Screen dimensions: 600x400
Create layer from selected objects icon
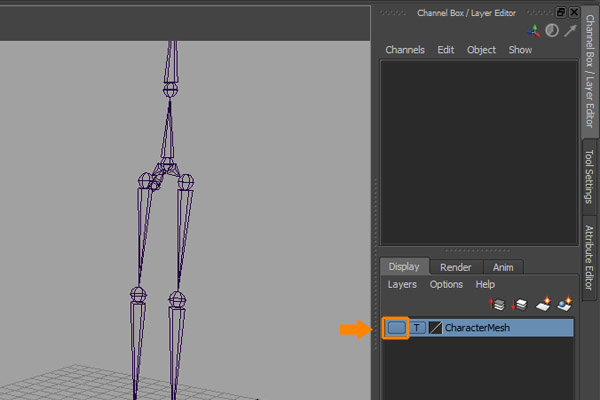[x=563, y=303]
